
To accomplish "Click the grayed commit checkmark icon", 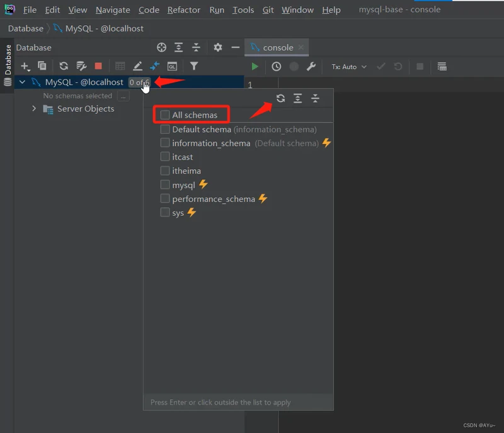I will 381,67.
